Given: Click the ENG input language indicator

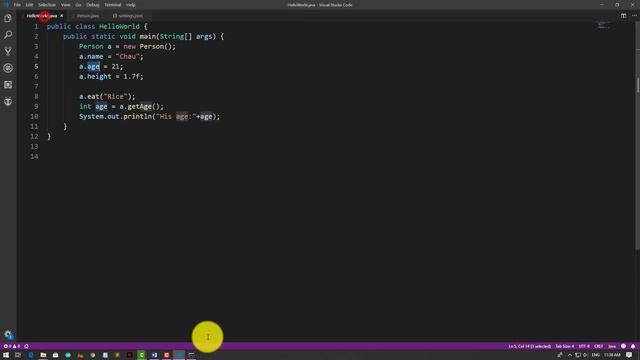Looking at the screenshot, I should pos(596,355).
